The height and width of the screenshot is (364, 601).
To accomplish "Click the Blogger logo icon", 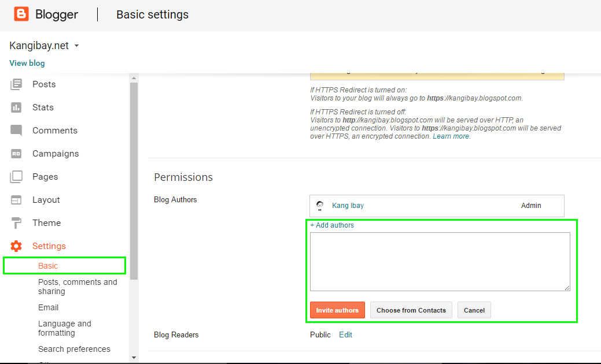I will (21, 14).
